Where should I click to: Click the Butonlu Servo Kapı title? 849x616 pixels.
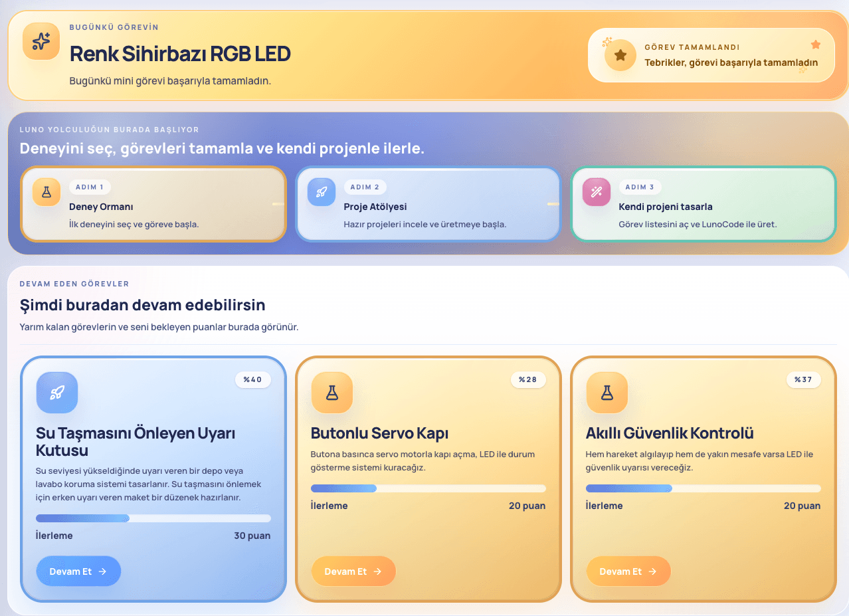click(x=380, y=434)
